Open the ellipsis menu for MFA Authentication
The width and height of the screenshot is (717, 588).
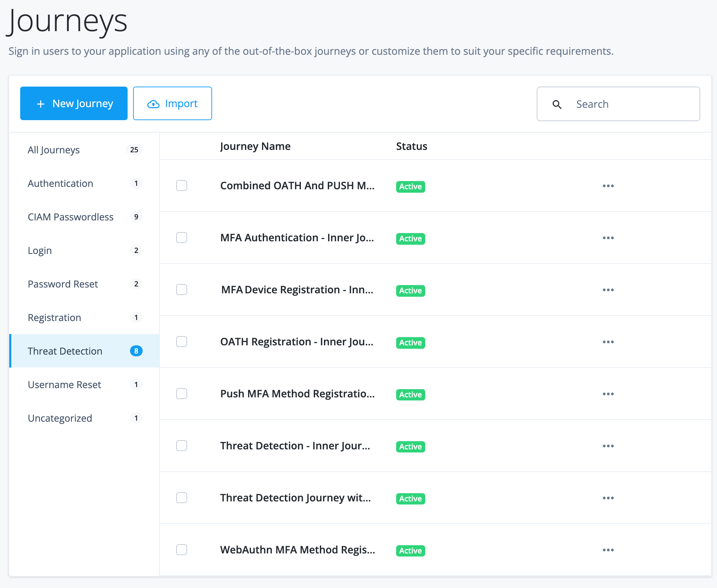click(608, 238)
